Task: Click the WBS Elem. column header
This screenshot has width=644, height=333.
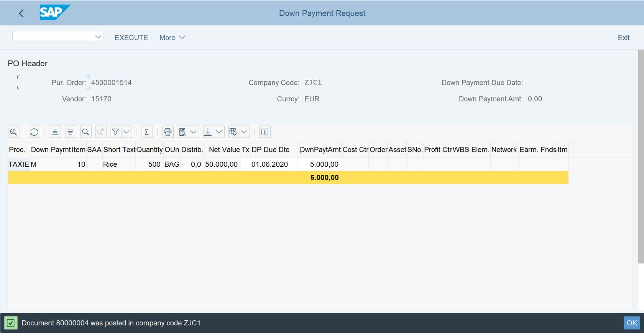Action: 471,150
